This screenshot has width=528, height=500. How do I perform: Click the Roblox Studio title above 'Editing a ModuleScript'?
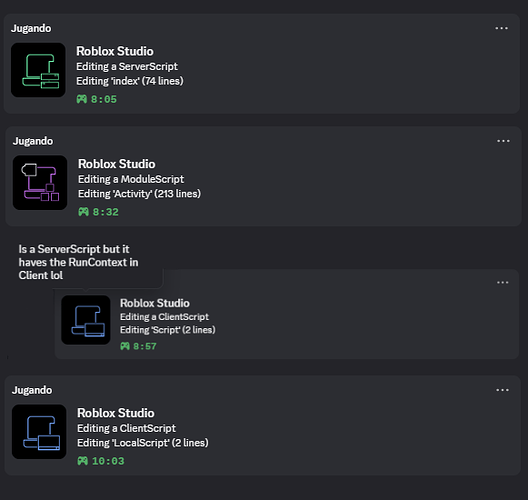click(117, 164)
